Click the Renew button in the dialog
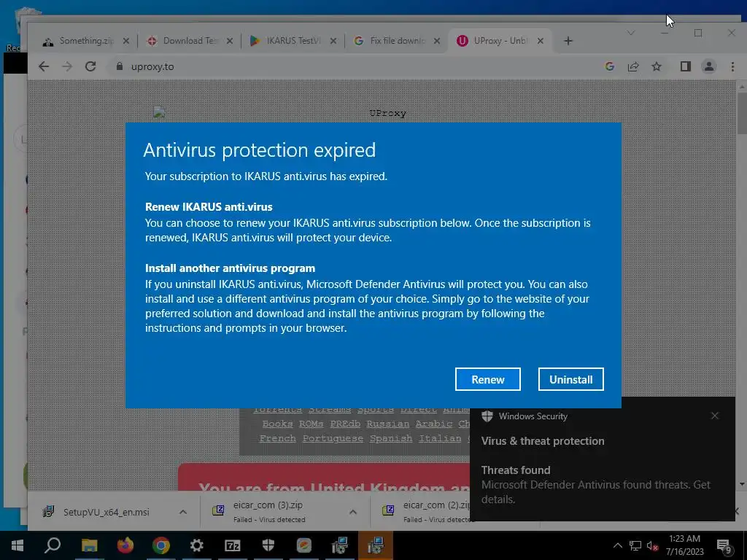The image size is (747, 560). pyautogui.click(x=487, y=379)
